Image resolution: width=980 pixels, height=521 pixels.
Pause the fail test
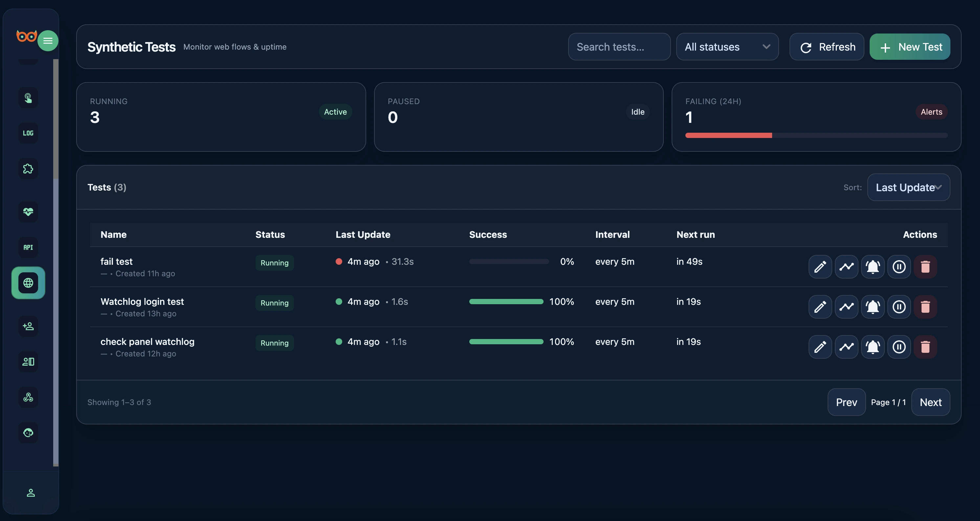coord(899,267)
